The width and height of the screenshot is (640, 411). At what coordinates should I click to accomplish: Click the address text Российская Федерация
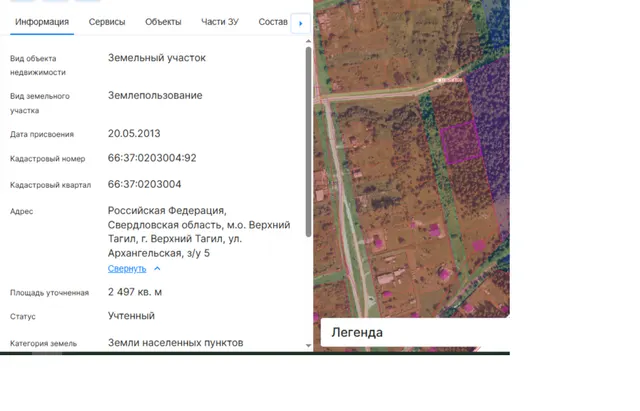click(167, 211)
